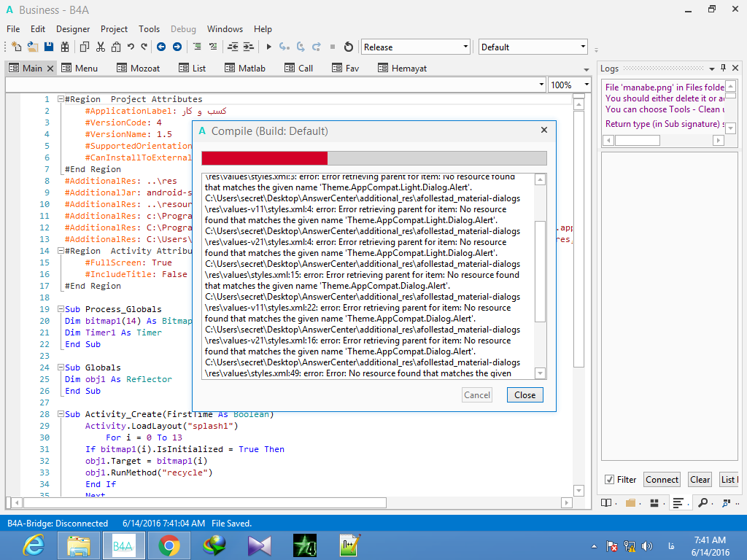
Task: Open the Files panel folder icon
Action: 632,502
